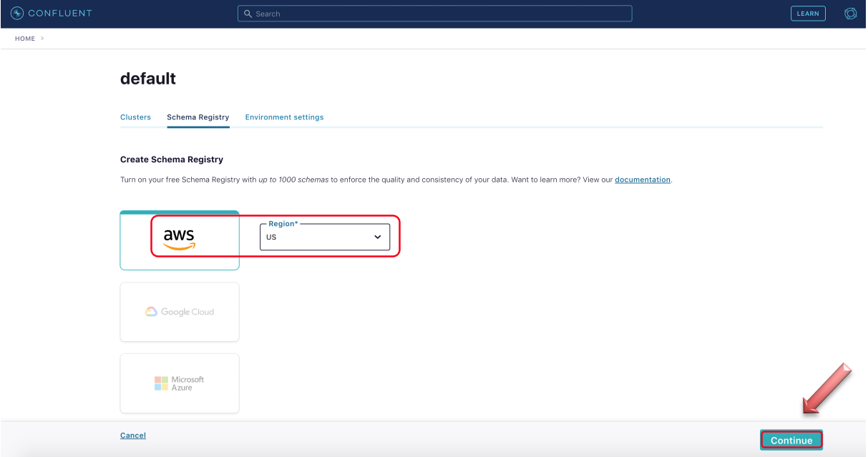The image size is (868, 457).
Task: Click the 'default' environment heading
Action: [x=148, y=79]
